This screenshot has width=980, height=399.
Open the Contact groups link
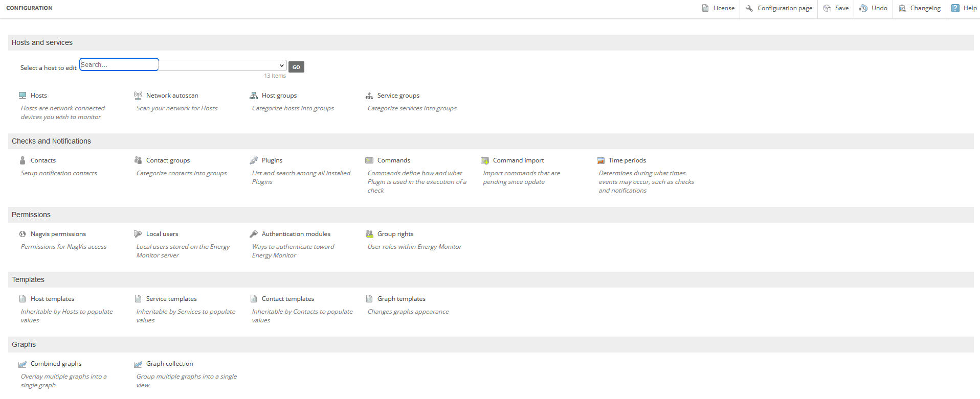pyautogui.click(x=168, y=160)
